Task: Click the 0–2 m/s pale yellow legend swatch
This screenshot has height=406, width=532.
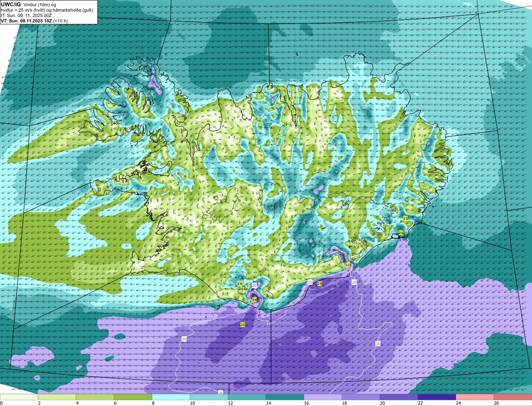Action: [x=19, y=397]
